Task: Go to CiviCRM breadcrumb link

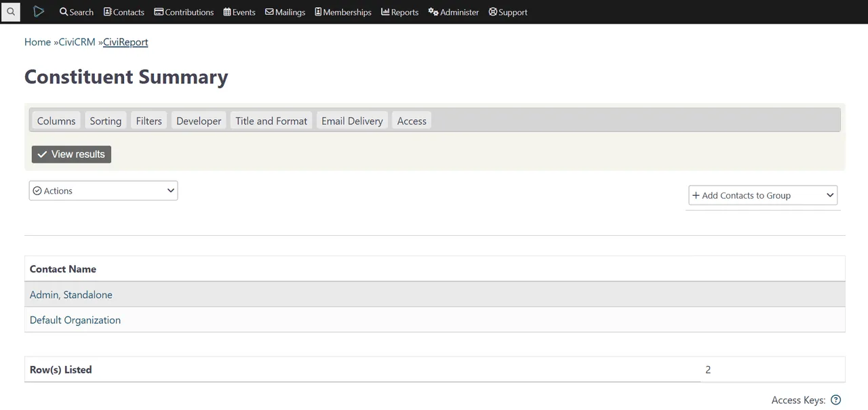Action: click(77, 42)
